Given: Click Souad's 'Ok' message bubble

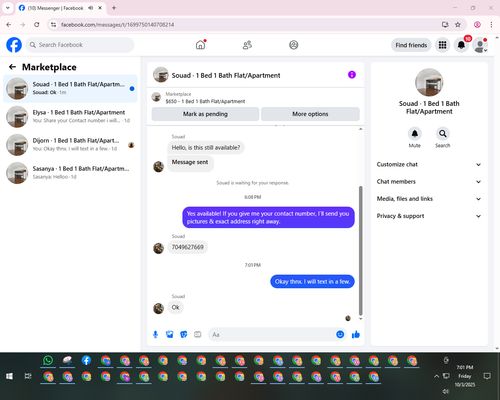Looking at the screenshot, I should click(x=175, y=307).
